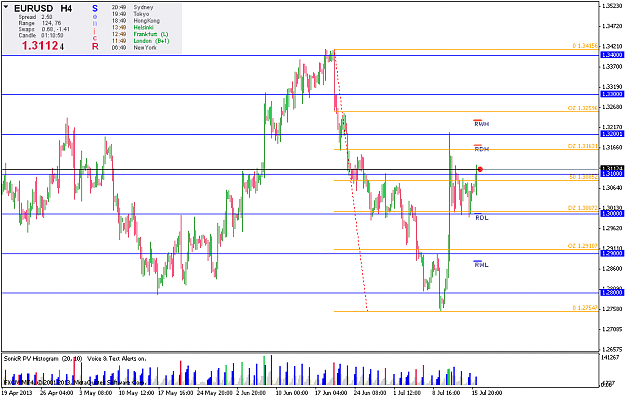This screenshot has height=398, width=625.
Task: Select the RDH marker on chart
Action: click(x=482, y=148)
